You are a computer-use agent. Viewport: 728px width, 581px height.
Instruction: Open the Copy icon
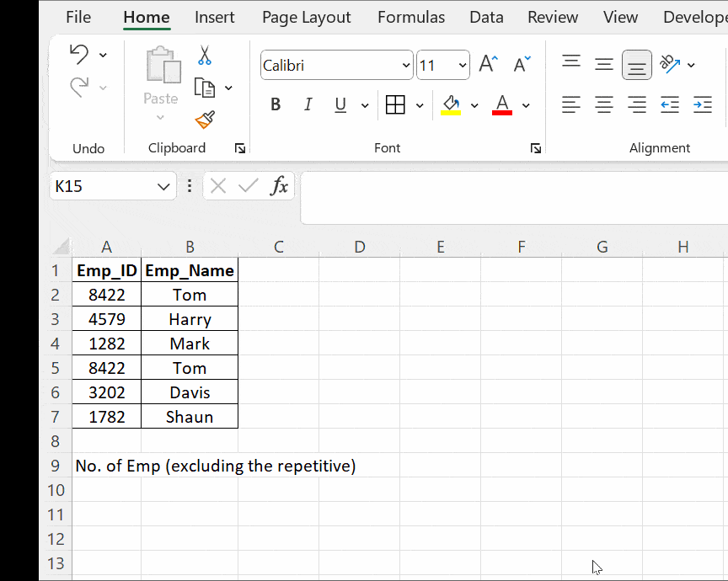pyautogui.click(x=205, y=87)
